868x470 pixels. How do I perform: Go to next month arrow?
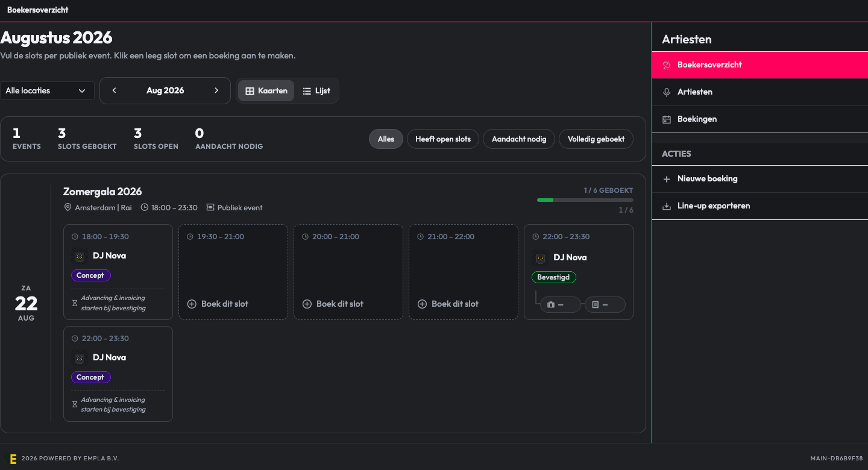click(x=216, y=90)
